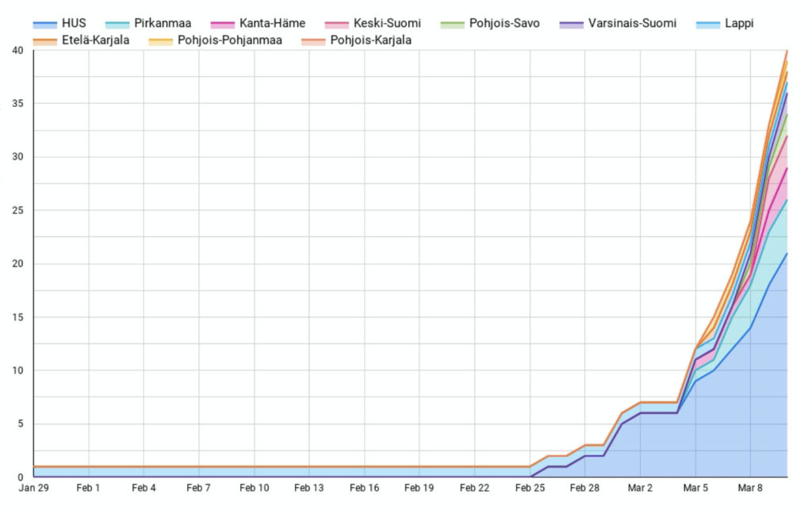Select the Pohjois-Pohjanmaa legend label
The image size is (812, 510).
230,40
